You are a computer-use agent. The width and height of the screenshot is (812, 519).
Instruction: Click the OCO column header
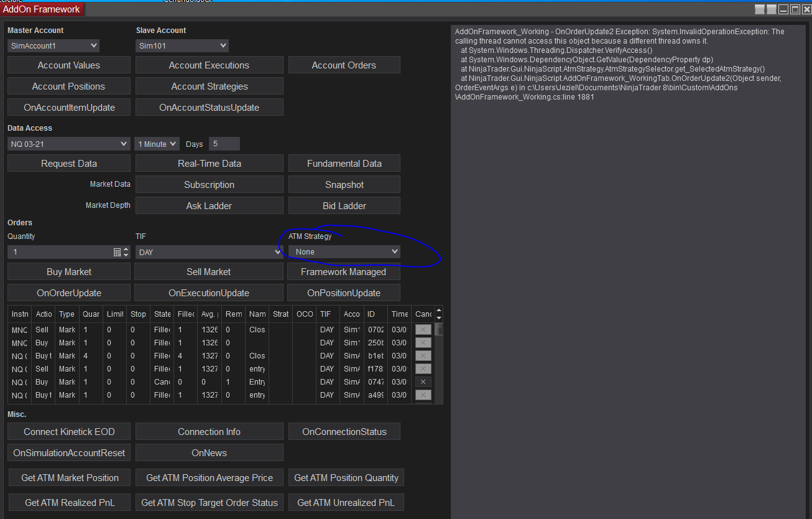coord(305,314)
